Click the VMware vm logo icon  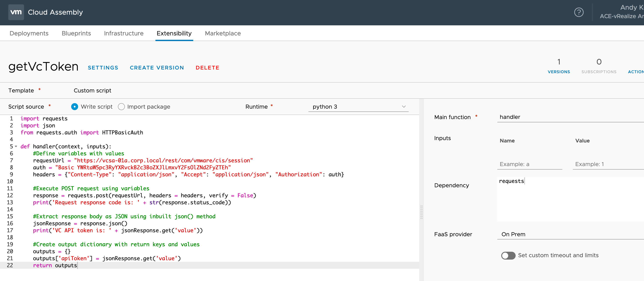pos(16,12)
